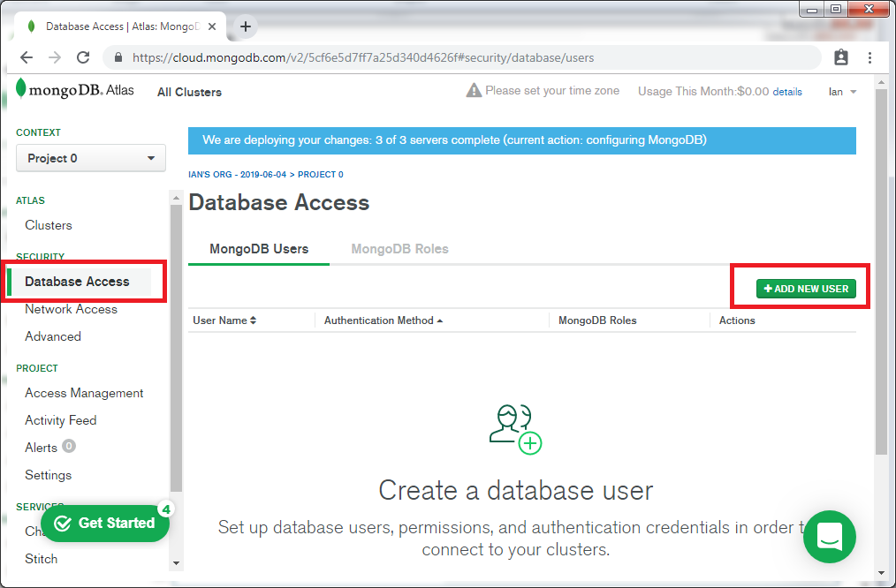896x588 pixels.
Task: Open Advanced security settings
Action: pos(52,336)
